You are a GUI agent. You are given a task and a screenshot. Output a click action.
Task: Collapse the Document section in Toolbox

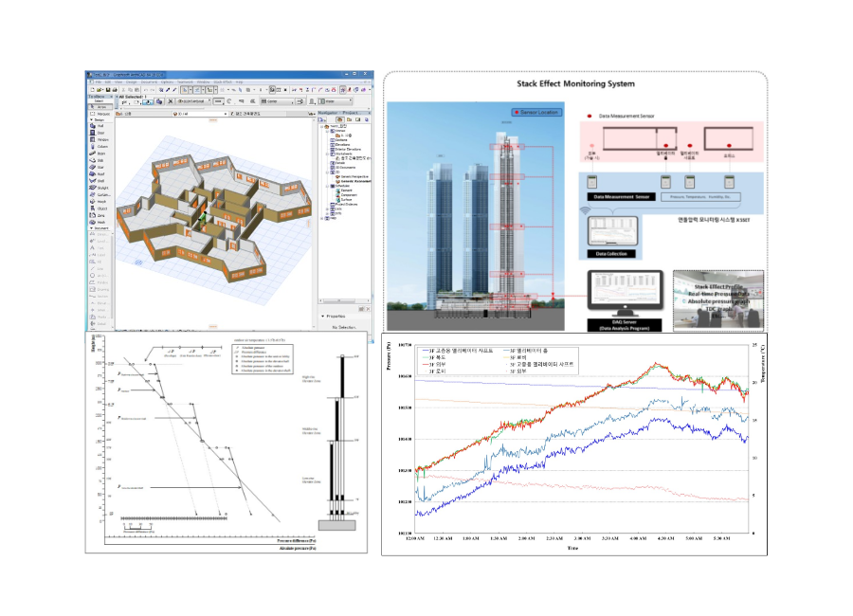tap(91, 228)
